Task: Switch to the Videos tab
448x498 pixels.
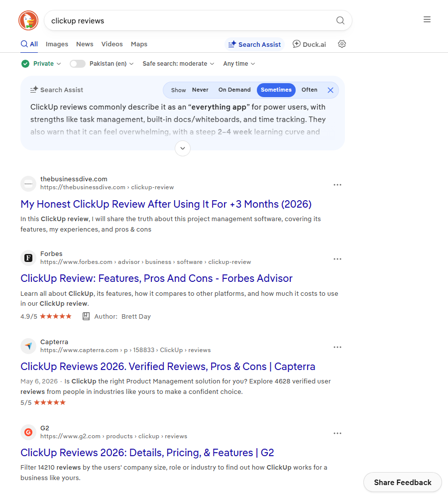Action: click(112, 44)
